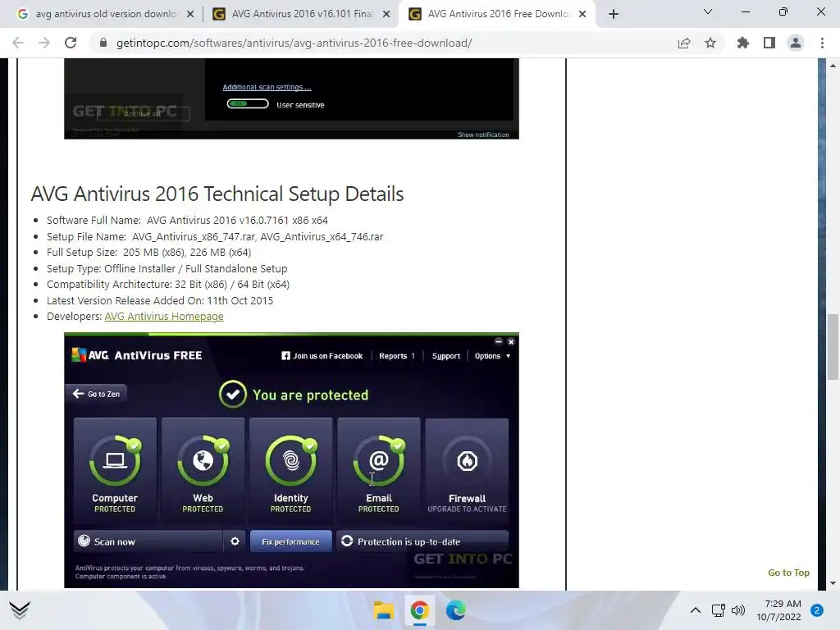This screenshot has height=630, width=840.
Task: Click Go to Top link
Action: coord(788,573)
